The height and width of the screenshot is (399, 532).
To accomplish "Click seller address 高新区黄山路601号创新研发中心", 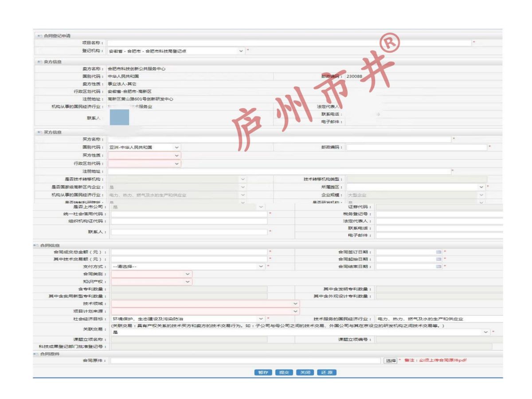I will pos(141,99).
